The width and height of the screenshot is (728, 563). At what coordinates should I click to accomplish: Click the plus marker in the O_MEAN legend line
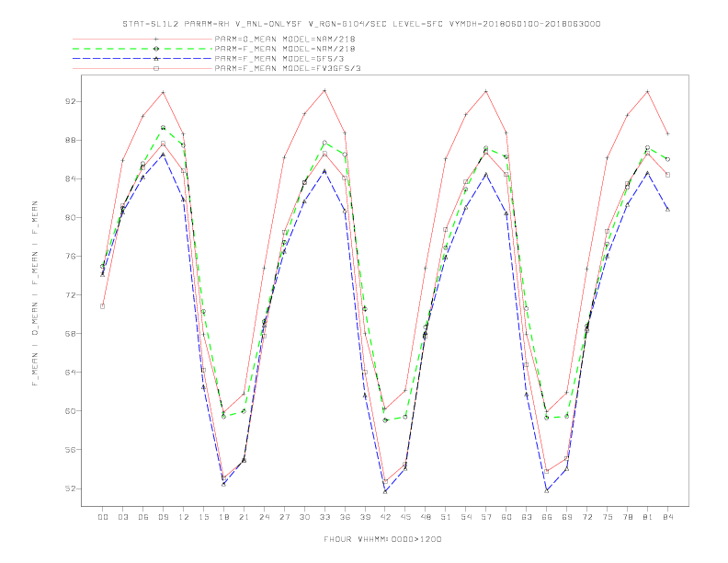[x=156, y=39]
